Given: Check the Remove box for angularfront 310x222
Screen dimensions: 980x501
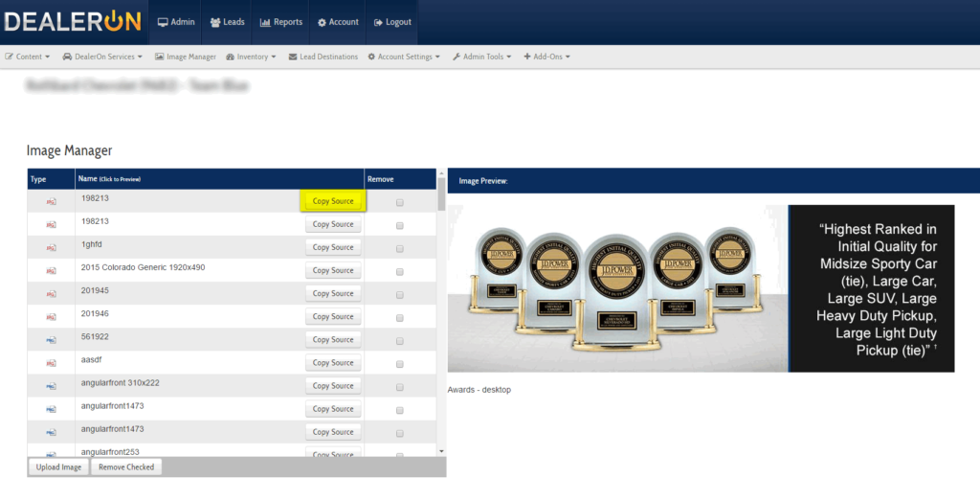Looking at the screenshot, I should (400, 387).
